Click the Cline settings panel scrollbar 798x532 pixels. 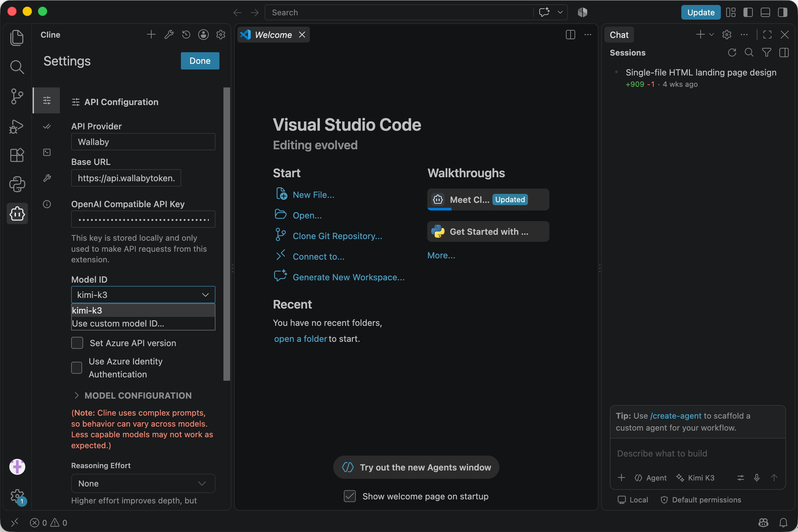tap(227, 234)
